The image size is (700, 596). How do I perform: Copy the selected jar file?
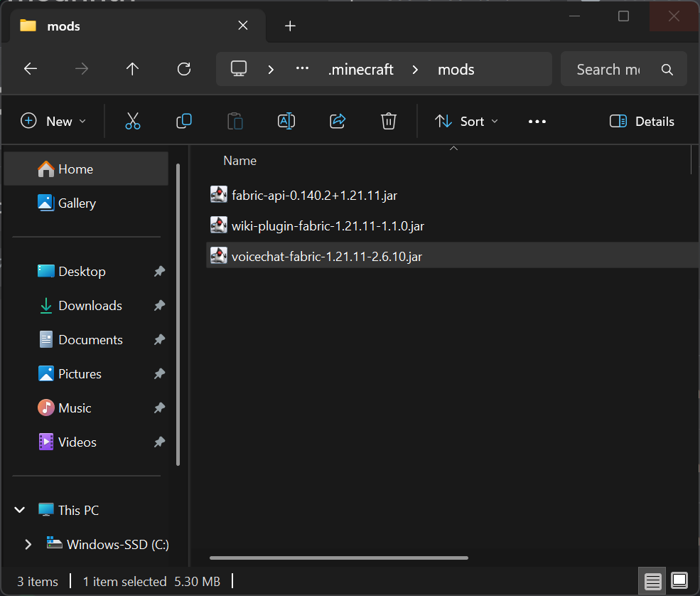(184, 121)
